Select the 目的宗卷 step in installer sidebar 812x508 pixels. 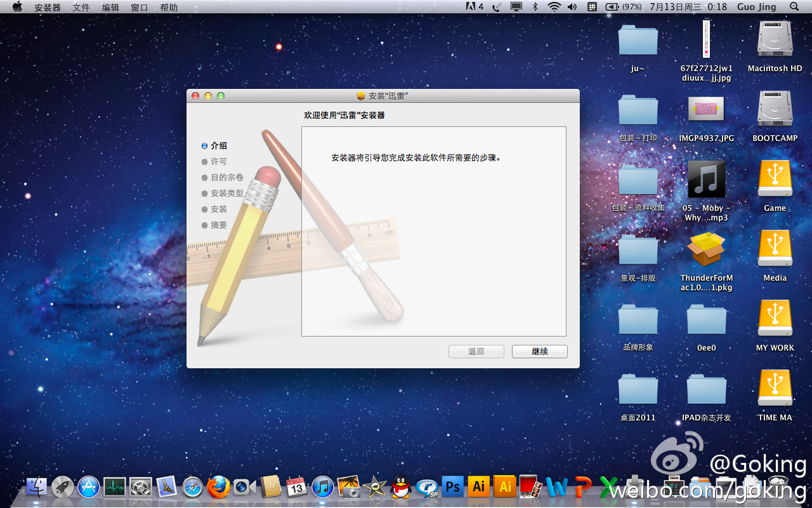coord(223,177)
